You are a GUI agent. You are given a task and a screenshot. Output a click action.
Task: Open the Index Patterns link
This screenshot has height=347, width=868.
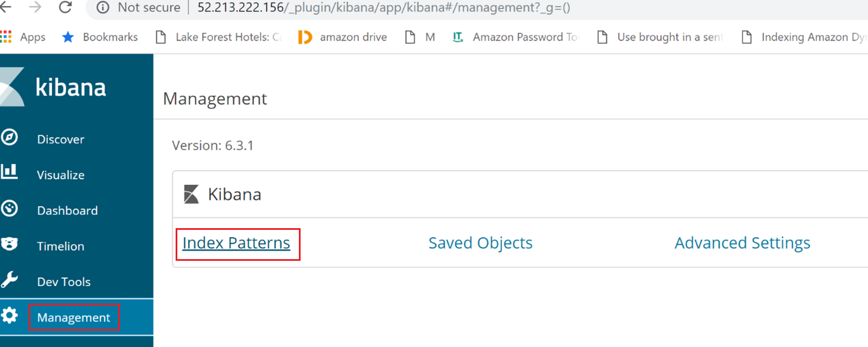point(236,243)
